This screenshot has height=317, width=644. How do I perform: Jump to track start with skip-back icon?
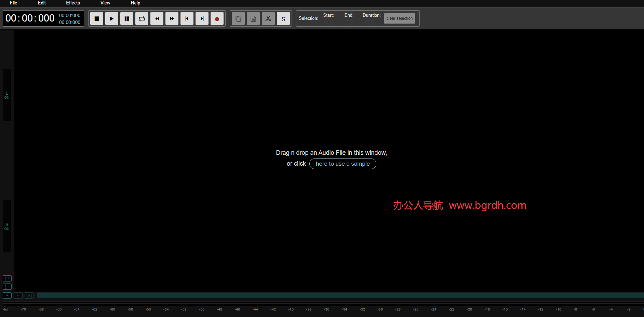(187, 18)
